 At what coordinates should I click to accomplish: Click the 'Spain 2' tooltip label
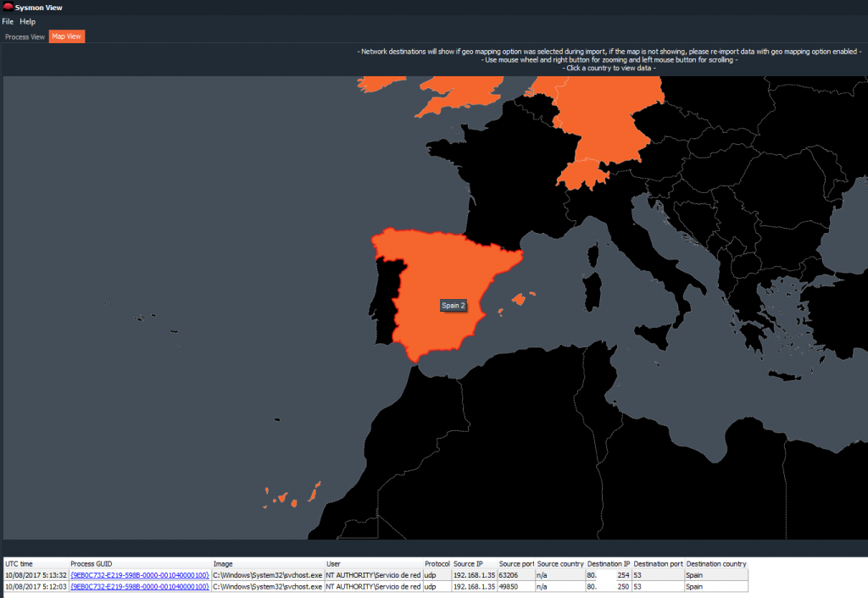453,306
